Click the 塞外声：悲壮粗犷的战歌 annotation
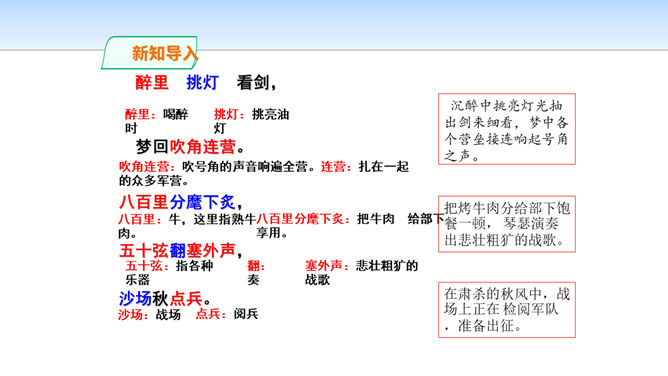 [361, 273]
